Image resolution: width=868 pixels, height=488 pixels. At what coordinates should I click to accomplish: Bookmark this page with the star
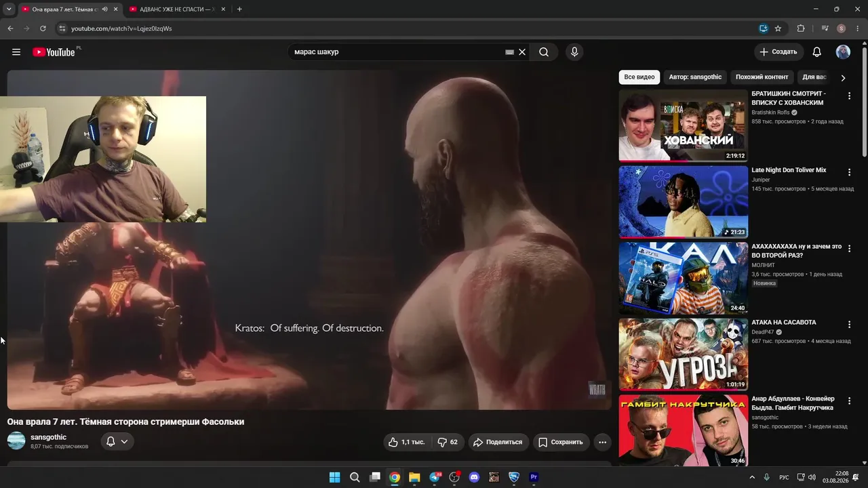tap(778, 28)
